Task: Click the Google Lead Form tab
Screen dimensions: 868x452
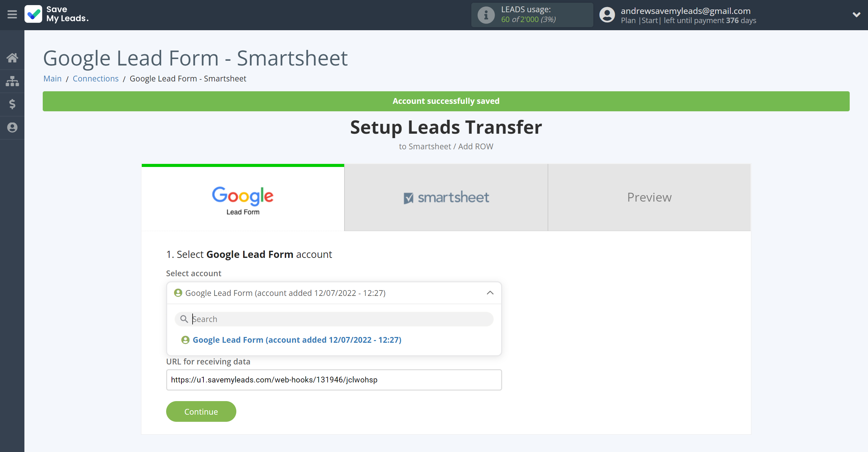Action: [x=243, y=197]
